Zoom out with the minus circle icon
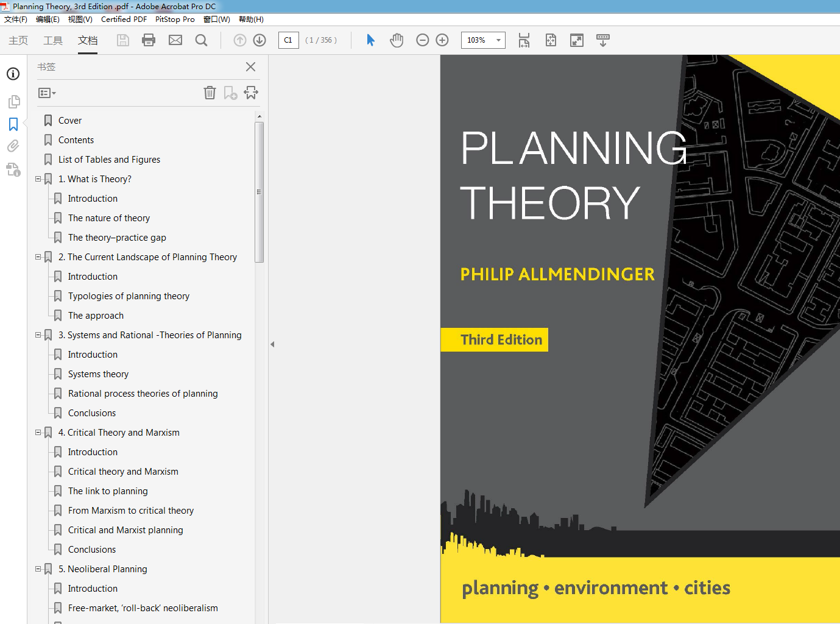Viewport: 840px width, 624px height. point(423,40)
